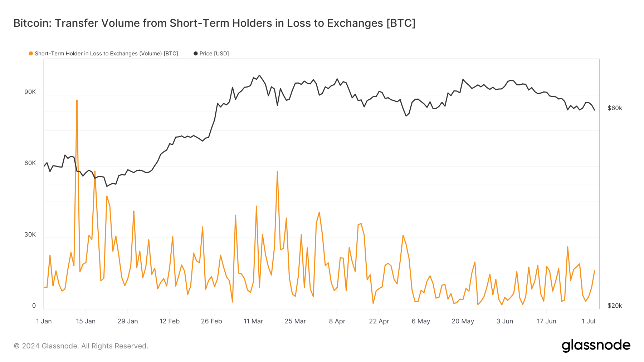Select the 1 Jul x-axis label

click(x=589, y=321)
